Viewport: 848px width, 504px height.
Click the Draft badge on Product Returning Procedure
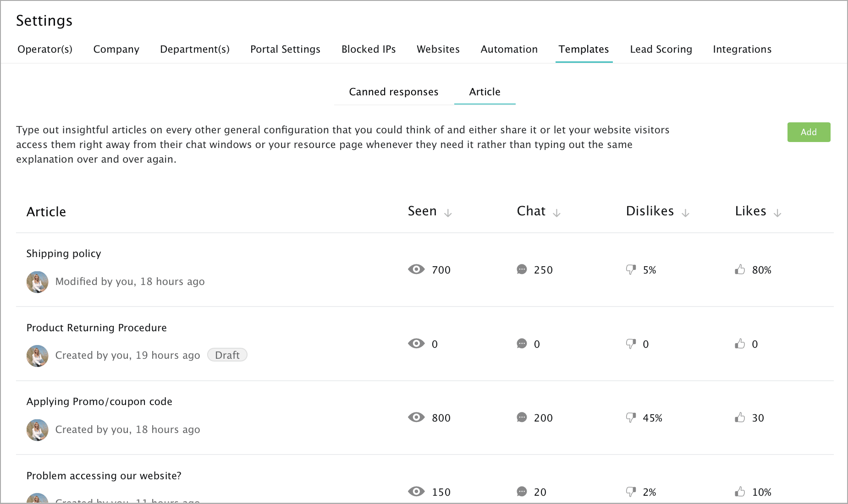pyautogui.click(x=227, y=355)
